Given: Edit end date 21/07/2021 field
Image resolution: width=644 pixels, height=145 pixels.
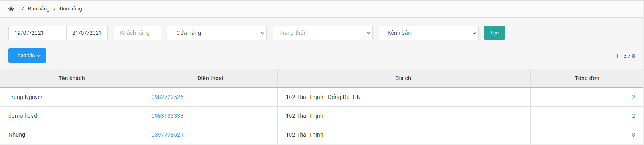Looking at the screenshot, I should pos(87,33).
